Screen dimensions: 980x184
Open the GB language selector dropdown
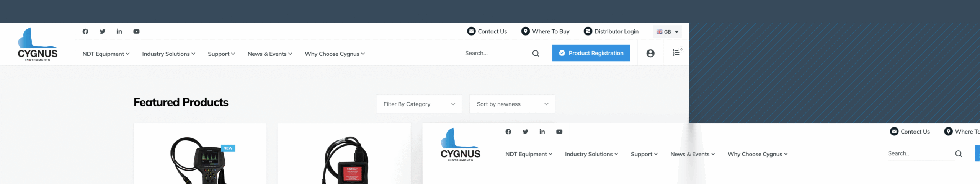[667, 32]
